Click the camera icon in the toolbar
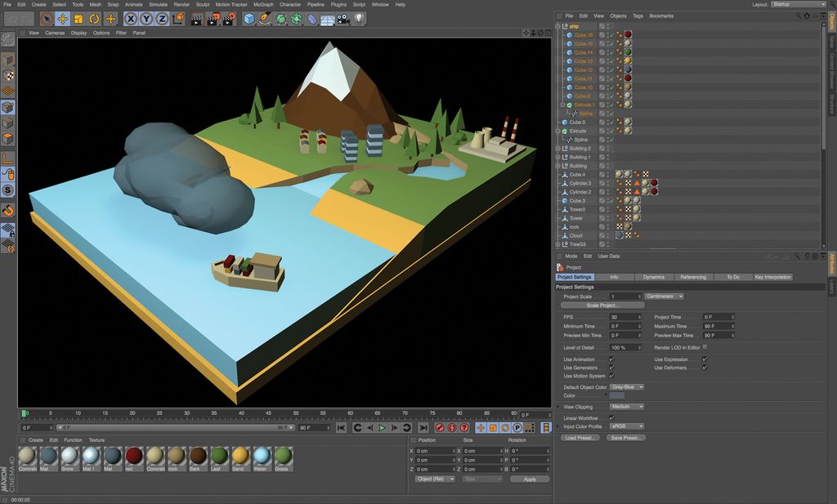This screenshot has height=504, width=837. coord(342,17)
